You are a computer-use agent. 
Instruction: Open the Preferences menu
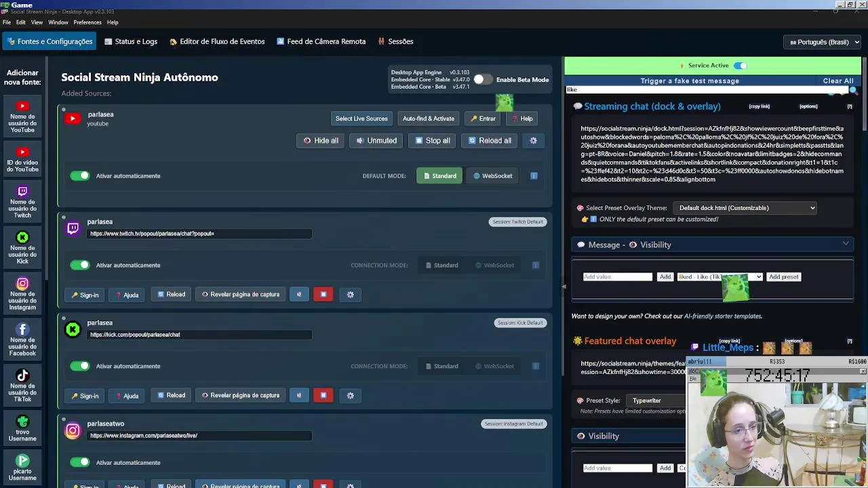pyautogui.click(x=87, y=22)
